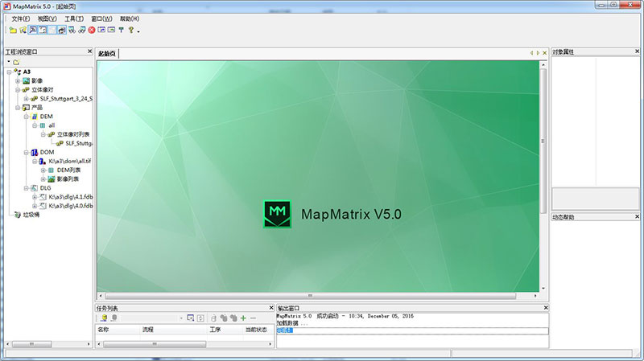Close the 任务列表 panel
Screen dimensions: 644x361
point(271,307)
